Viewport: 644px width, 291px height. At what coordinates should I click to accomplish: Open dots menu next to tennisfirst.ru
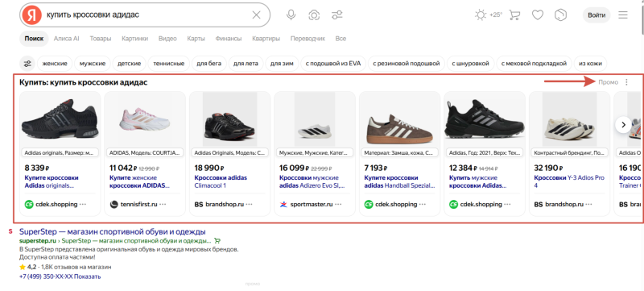163,204
